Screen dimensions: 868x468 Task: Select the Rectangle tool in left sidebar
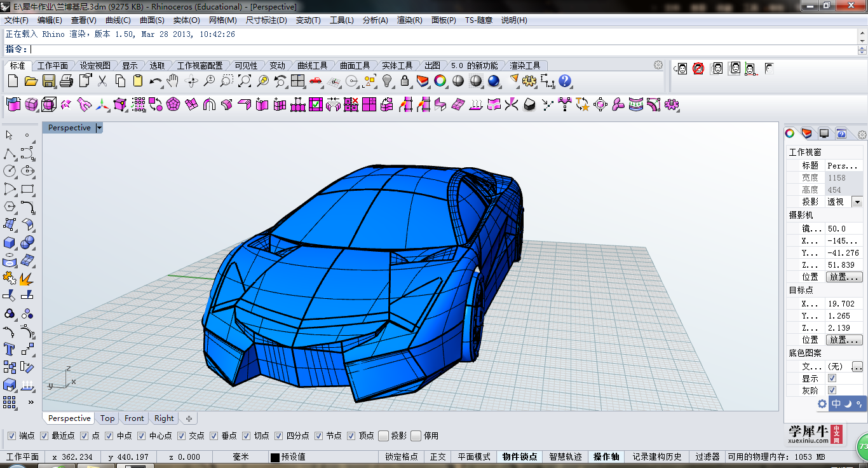27,189
